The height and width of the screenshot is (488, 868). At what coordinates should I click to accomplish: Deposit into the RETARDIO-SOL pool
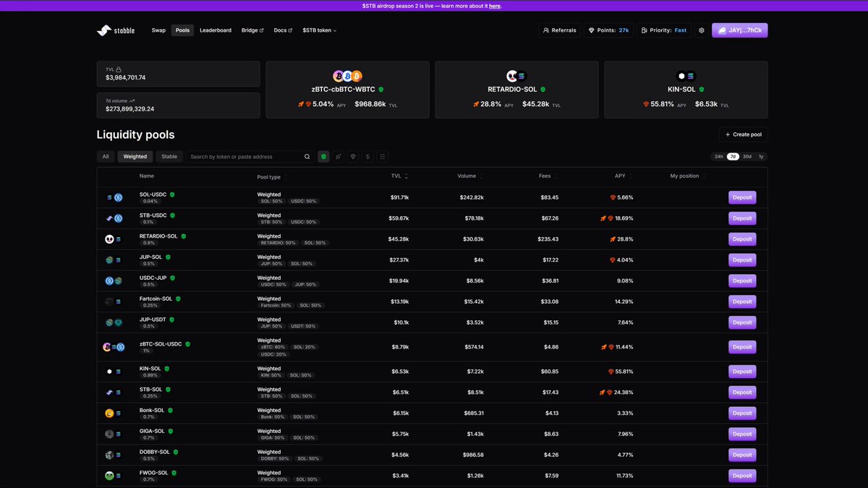[x=742, y=239]
